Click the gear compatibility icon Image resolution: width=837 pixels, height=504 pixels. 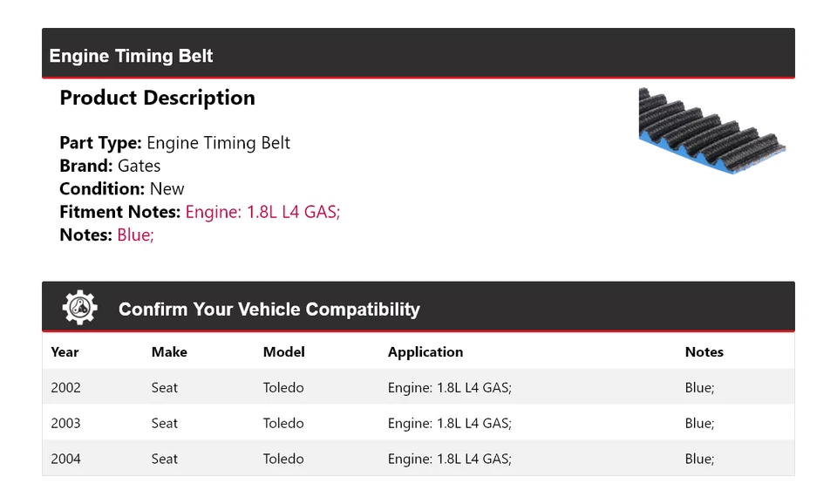(x=79, y=308)
